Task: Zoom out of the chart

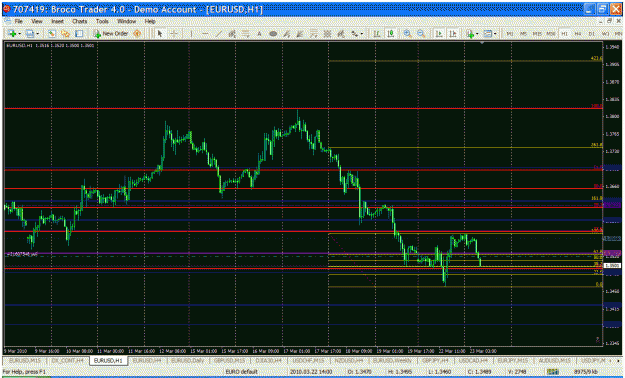Action: (x=421, y=34)
